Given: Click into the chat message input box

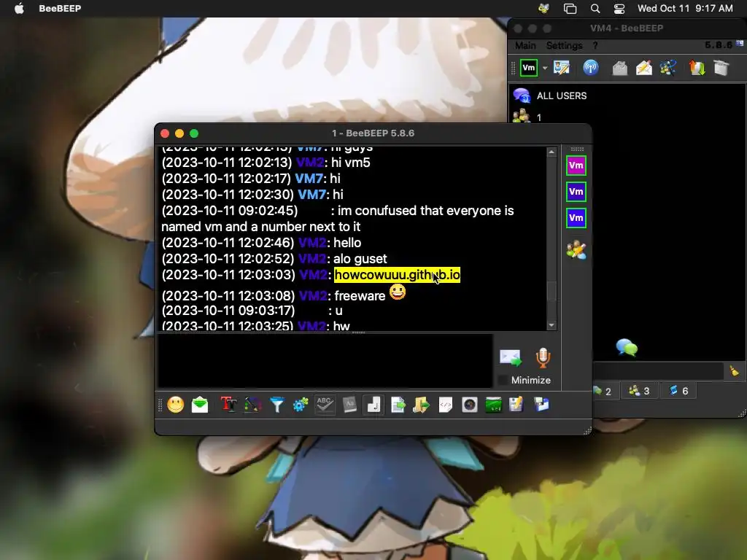Looking at the screenshot, I should (325, 361).
